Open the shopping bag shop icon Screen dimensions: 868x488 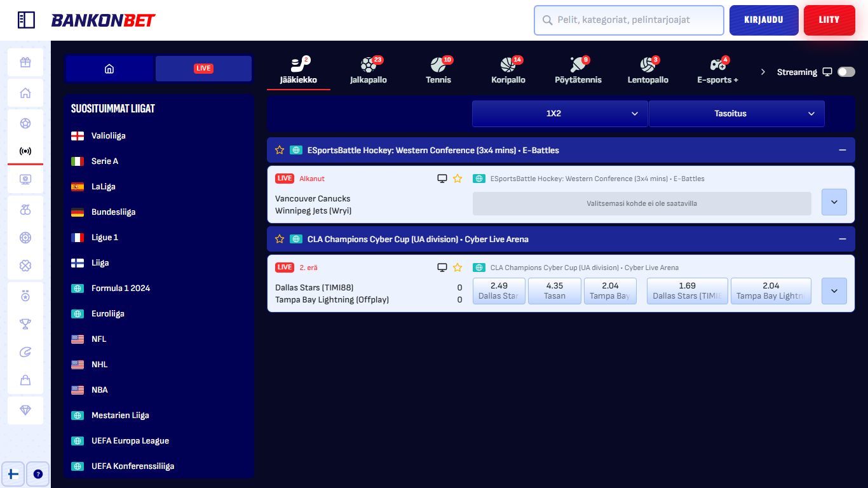pyautogui.click(x=25, y=380)
